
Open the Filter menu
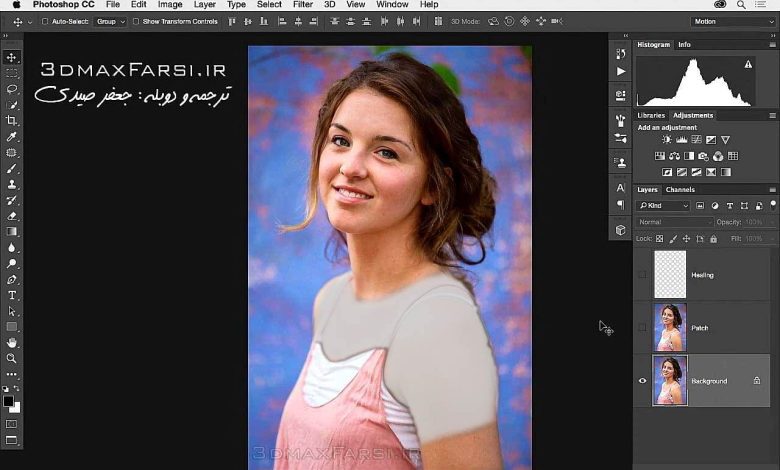302,5
